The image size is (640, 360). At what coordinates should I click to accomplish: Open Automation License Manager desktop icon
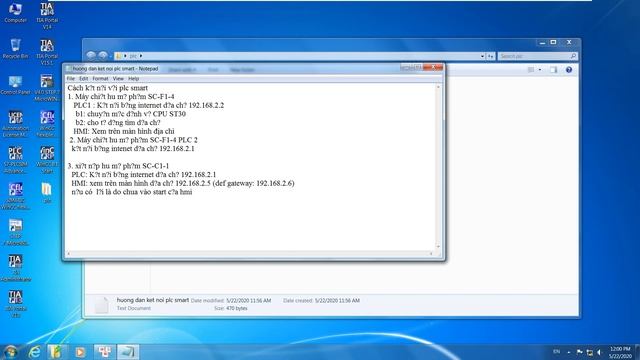(15, 124)
